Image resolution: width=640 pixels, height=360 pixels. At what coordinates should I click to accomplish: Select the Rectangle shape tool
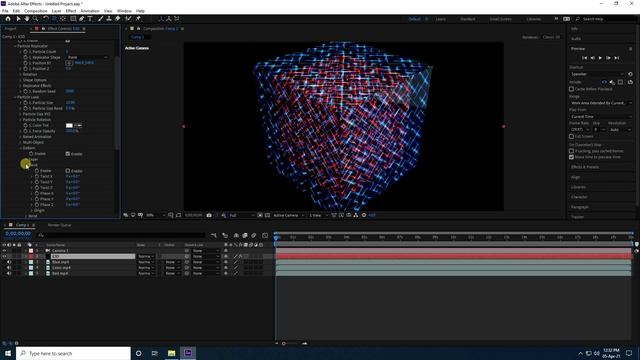point(73,19)
